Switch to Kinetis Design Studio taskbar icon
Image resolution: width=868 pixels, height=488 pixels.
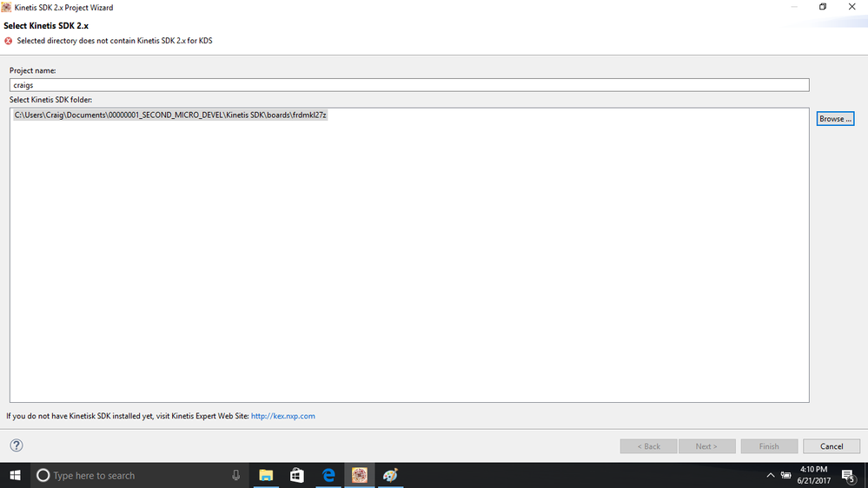(x=359, y=475)
